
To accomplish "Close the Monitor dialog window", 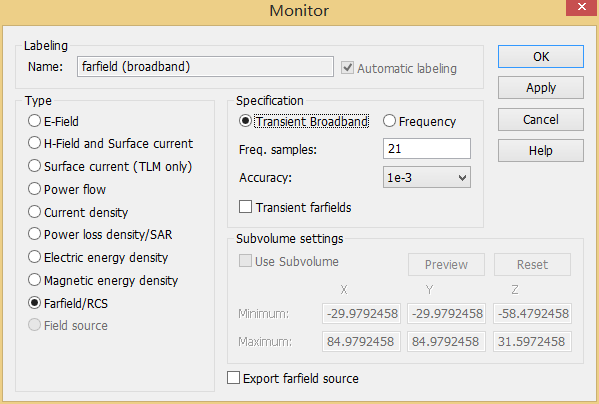I will (582, 7).
